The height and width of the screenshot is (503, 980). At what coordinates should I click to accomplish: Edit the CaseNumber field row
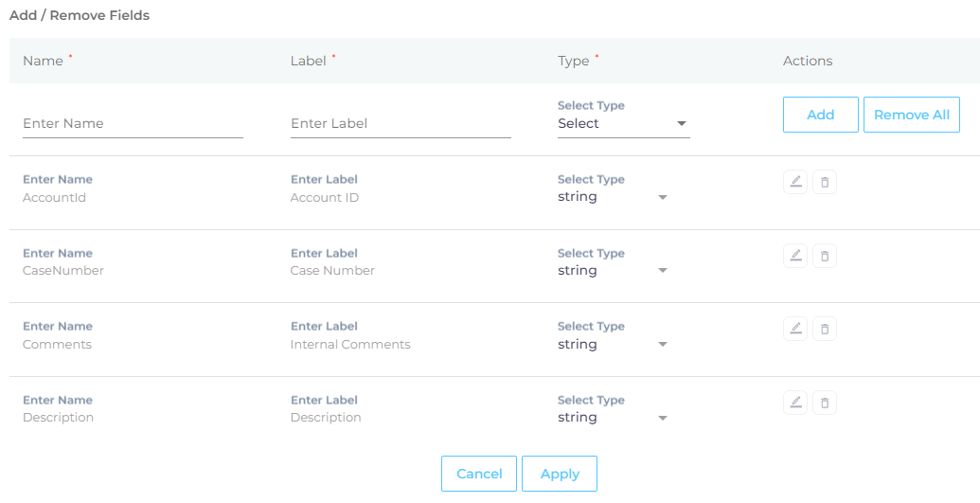tap(795, 256)
